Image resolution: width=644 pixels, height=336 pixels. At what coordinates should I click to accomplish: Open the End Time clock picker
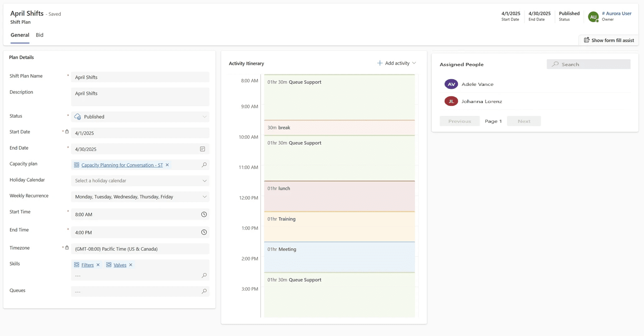(x=204, y=232)
